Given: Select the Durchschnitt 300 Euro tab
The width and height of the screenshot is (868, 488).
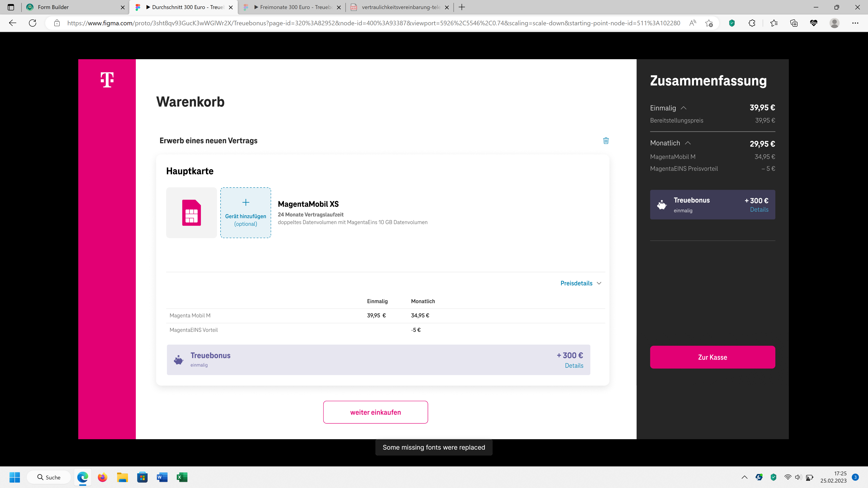Looking at the screenshot, I should (x=184, y=7).
